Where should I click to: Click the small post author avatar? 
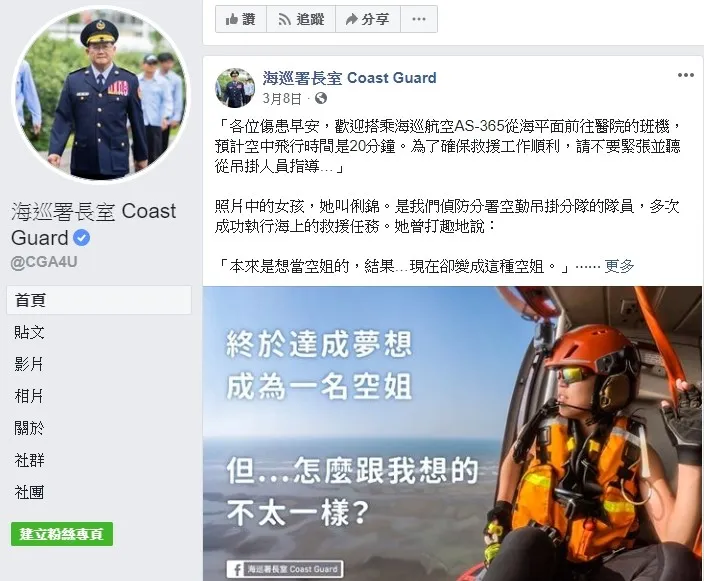click(235, 88)
